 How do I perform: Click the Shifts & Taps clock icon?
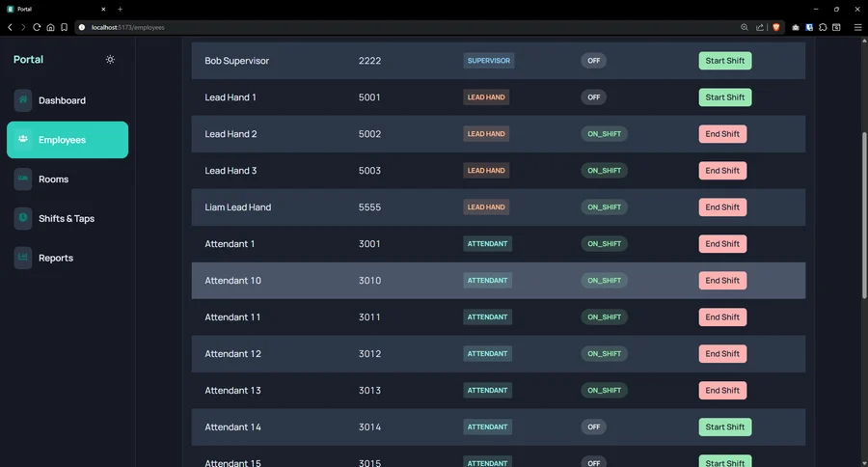(23, 218)
